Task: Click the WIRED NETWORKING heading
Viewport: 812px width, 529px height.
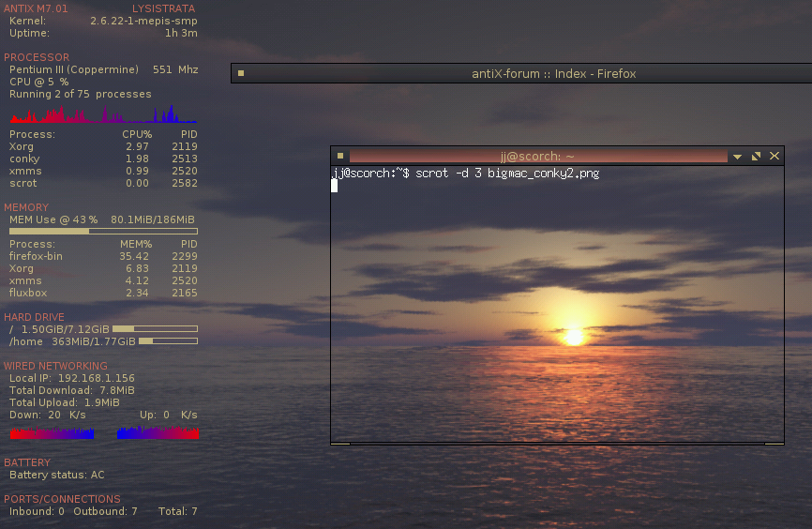Action: (x=55, y=366)
